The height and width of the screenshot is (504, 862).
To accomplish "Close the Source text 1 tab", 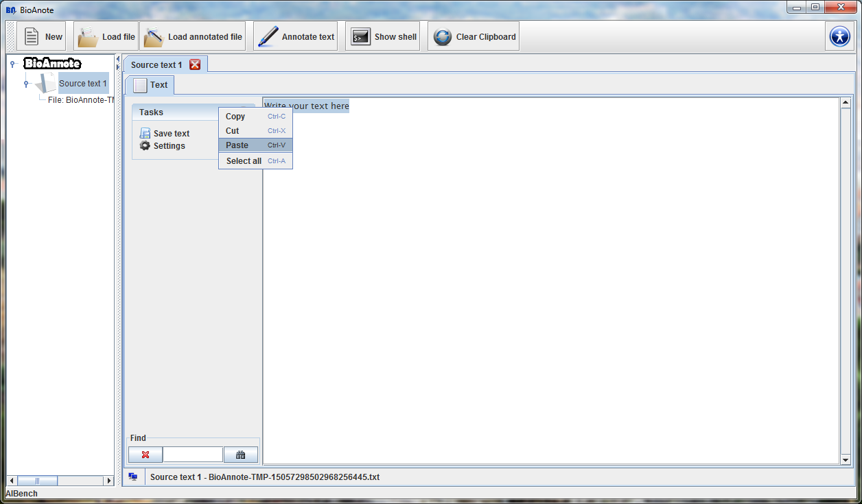I will point(195,64).
